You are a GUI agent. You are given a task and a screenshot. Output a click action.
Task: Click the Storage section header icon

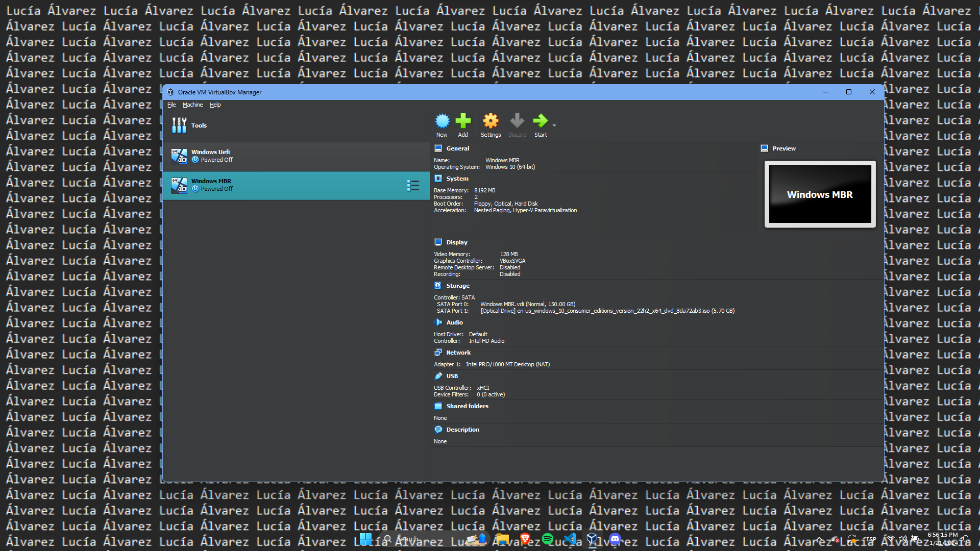tap(438, 286)
